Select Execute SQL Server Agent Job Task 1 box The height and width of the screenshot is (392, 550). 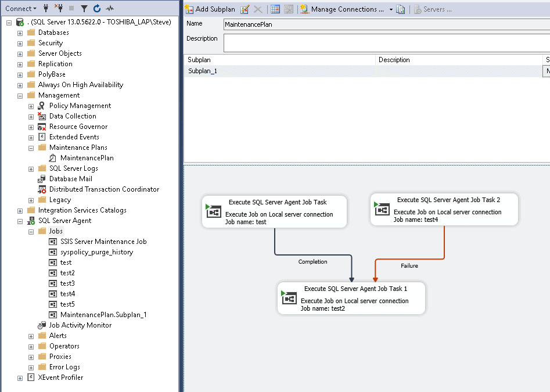(351, 298)
